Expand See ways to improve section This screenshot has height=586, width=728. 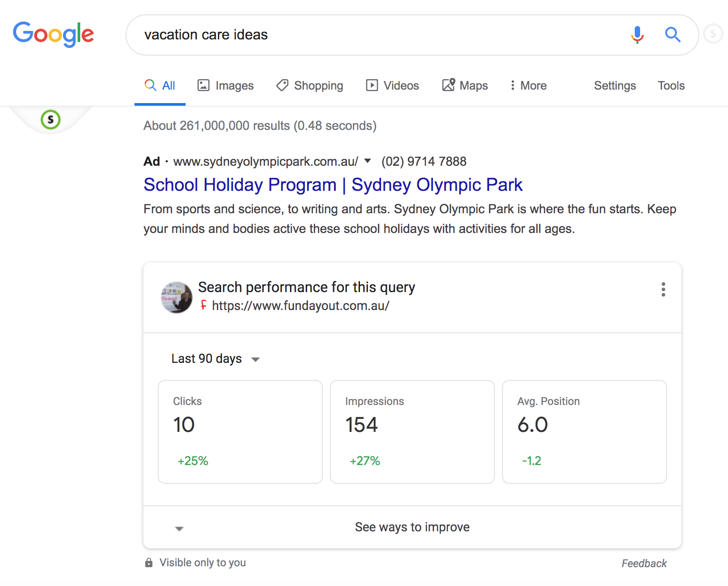[412, 527]
